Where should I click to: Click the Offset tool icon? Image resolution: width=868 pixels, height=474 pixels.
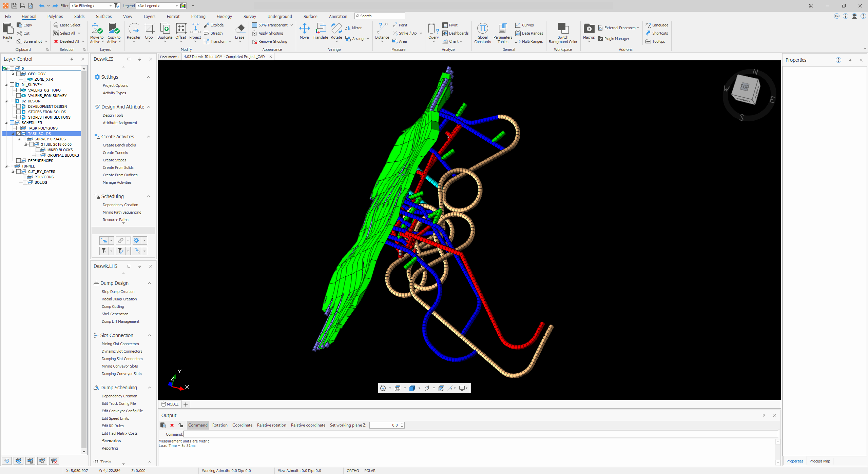point(180,28)
